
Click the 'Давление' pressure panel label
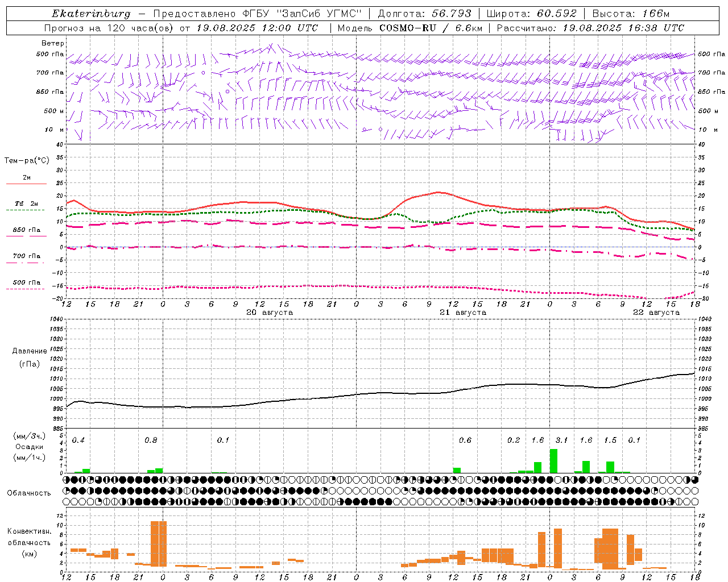click(30, 351)
